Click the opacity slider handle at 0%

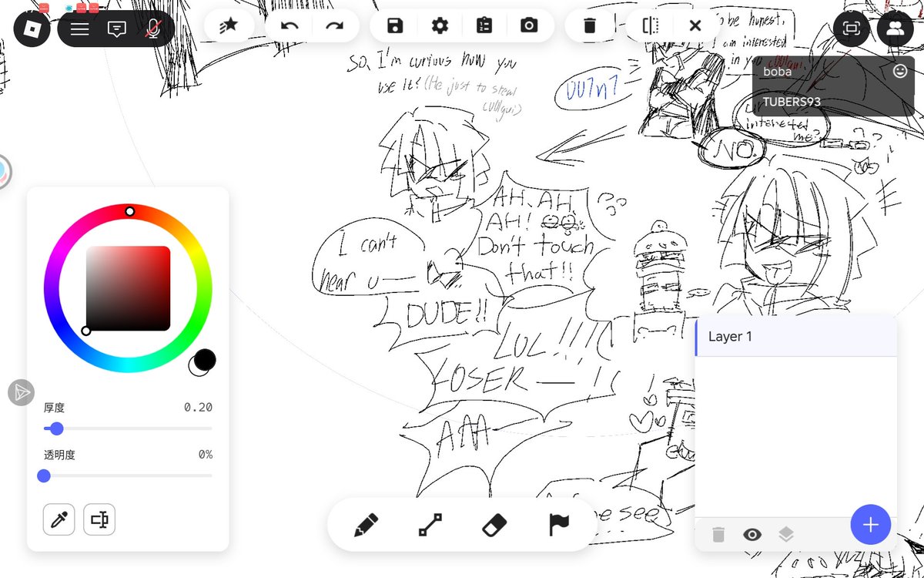(44, 476)
